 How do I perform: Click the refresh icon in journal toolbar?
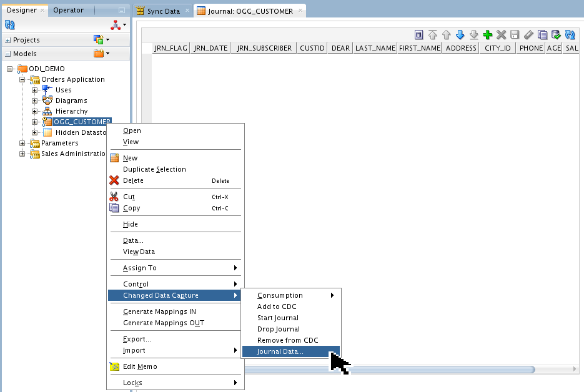tap(570, 35)
